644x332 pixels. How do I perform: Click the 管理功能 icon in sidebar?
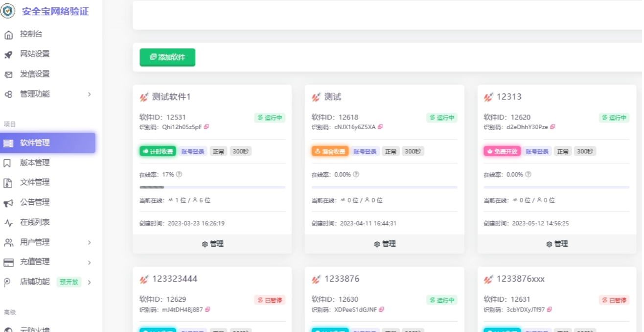8,94
